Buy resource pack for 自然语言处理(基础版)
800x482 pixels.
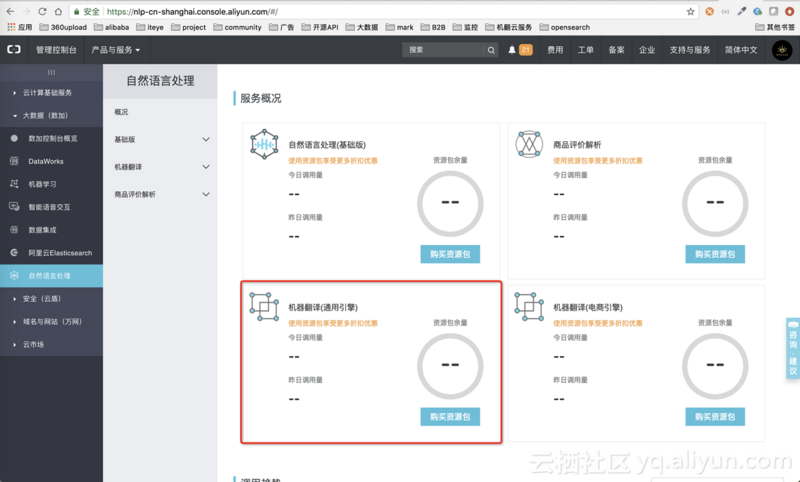coord(450,254)
